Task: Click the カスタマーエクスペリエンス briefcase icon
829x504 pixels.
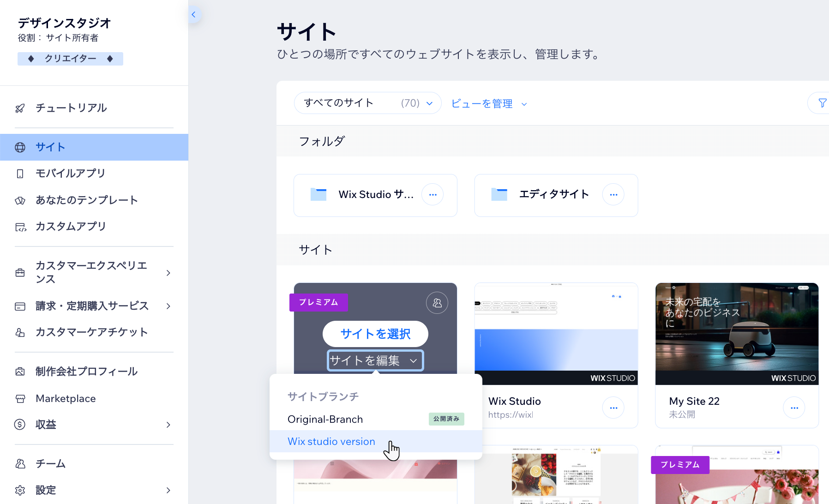Action: pos(20,273)
